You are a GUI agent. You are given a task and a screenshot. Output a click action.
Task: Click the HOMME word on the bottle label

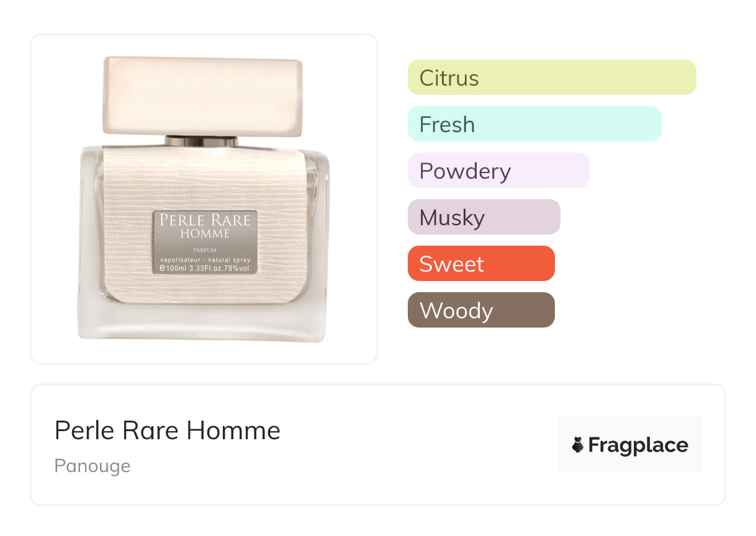[205, 234]
